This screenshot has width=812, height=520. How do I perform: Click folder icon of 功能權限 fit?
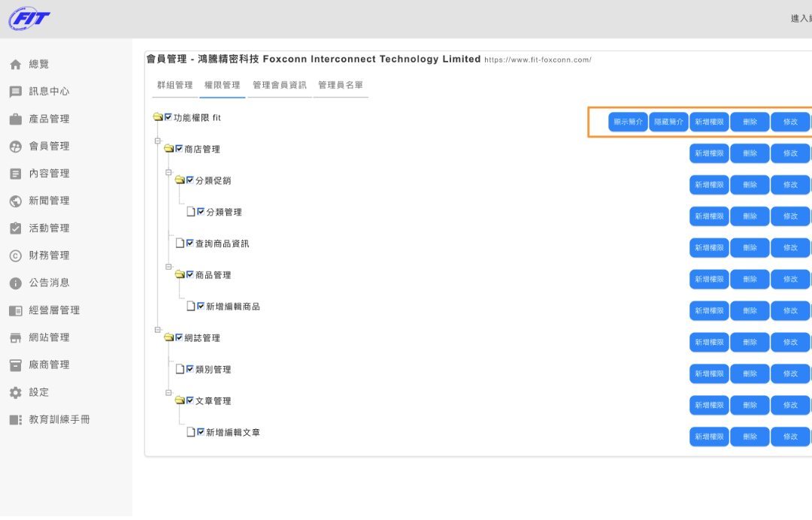tap(158, 117)
